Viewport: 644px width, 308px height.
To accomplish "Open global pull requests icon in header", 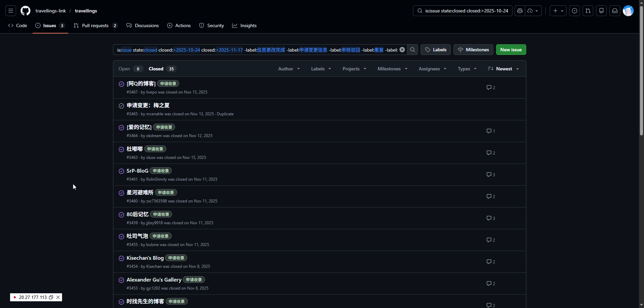I will (x=588, y=11).
